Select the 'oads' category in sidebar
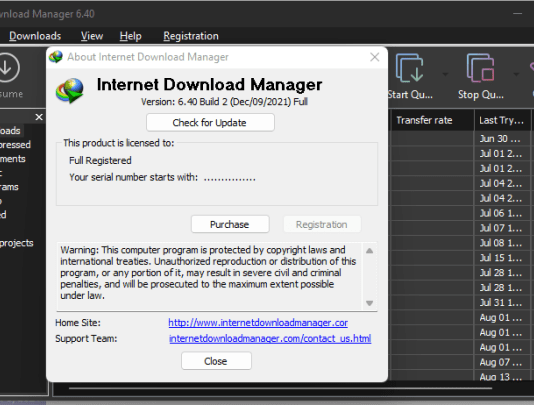This screenshot has height=405, width=534. 10,130
